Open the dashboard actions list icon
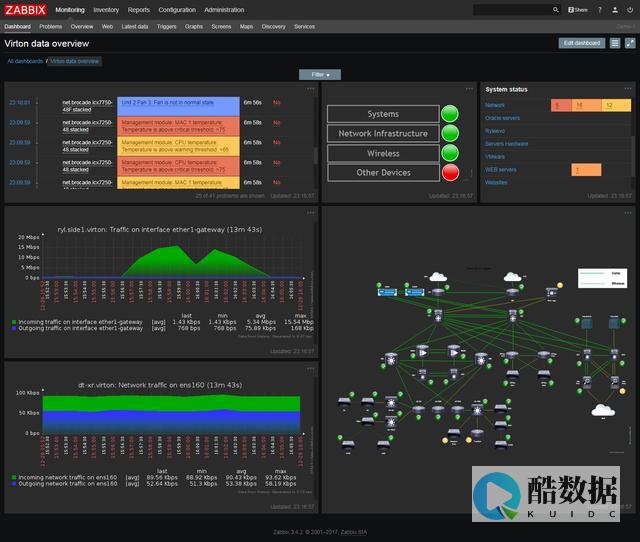The width and height of the screenshot is (640, 542). click(x=615, y=43)
